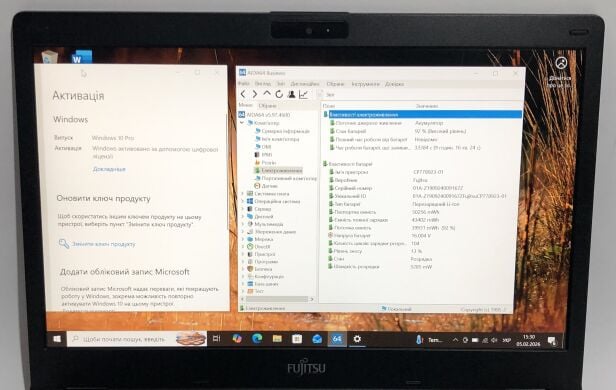Click the Безпека shield icon
This screenshot has width=616, height=390.
coord(250,269)
